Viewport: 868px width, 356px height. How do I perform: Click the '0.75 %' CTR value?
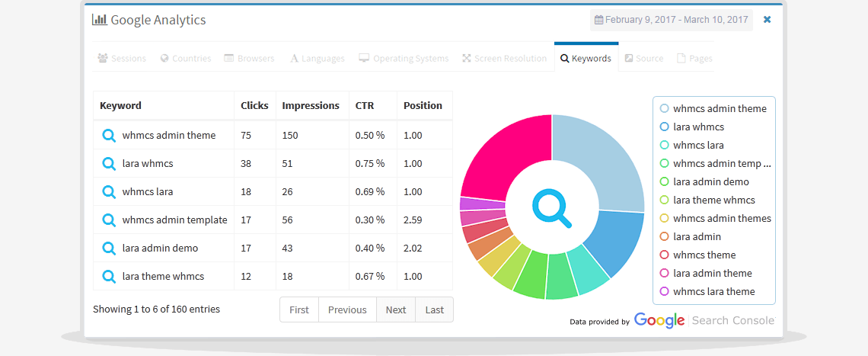point(370,164)
